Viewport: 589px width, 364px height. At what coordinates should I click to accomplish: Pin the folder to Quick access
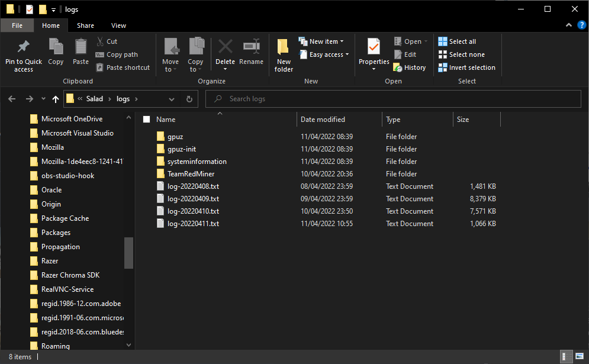click(23, 56)
